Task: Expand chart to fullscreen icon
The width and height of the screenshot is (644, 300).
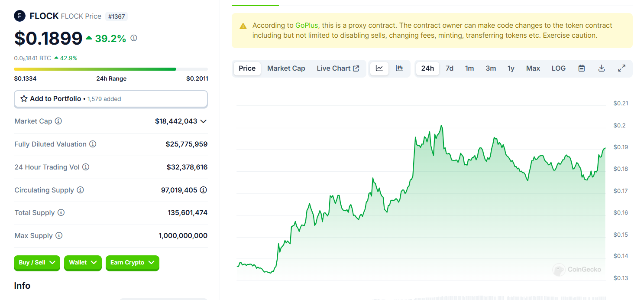Action: [621, 68]
